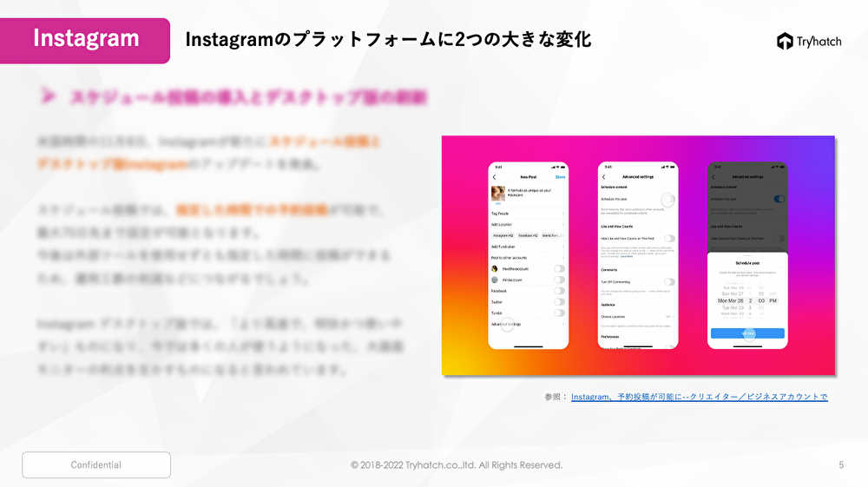This screenshot has width=868, height=487.
Task: Follow the Learn More link
Action: click(x=627, y=257)
